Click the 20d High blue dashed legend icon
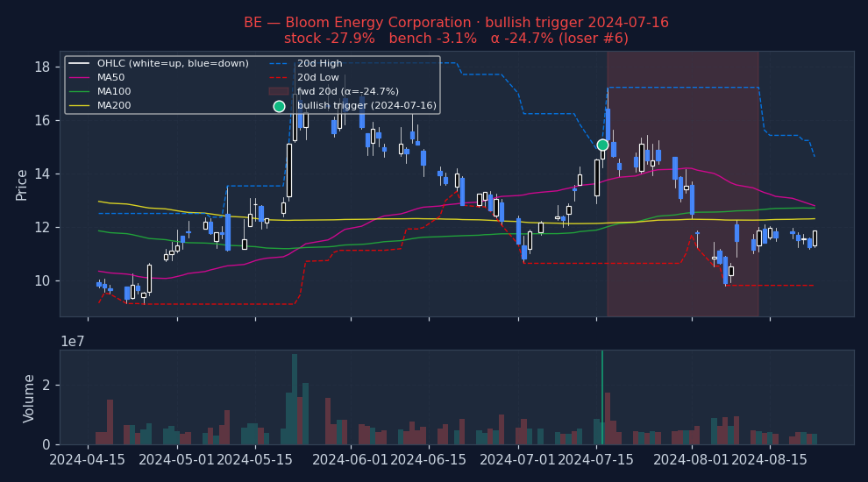The image size is (868, 482). coord(279,63)
